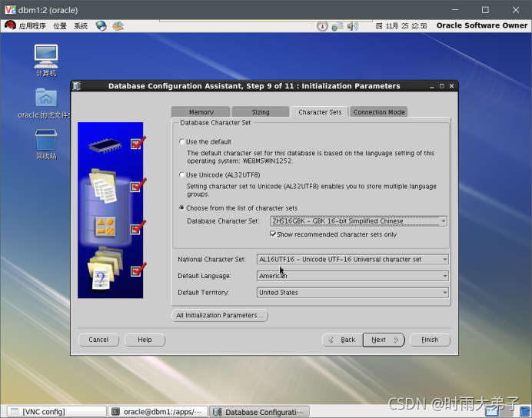Click the help folders image with question mark
This screenshot has height=418, width=532.
105,269
